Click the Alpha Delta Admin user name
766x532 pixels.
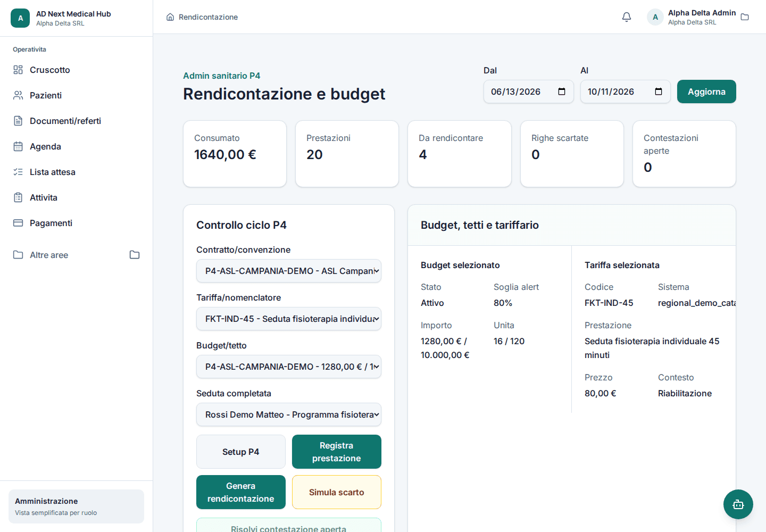pyautogui.click(x=702, y=13)
